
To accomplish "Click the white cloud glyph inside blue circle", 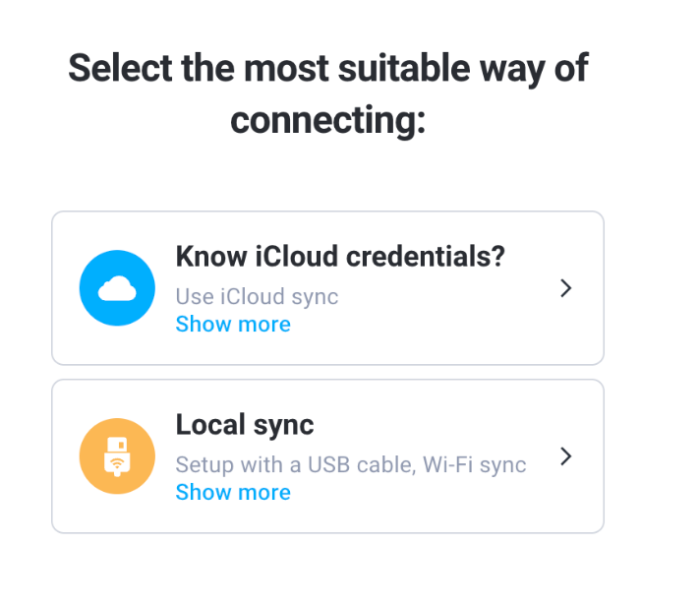I will point(117,288).
